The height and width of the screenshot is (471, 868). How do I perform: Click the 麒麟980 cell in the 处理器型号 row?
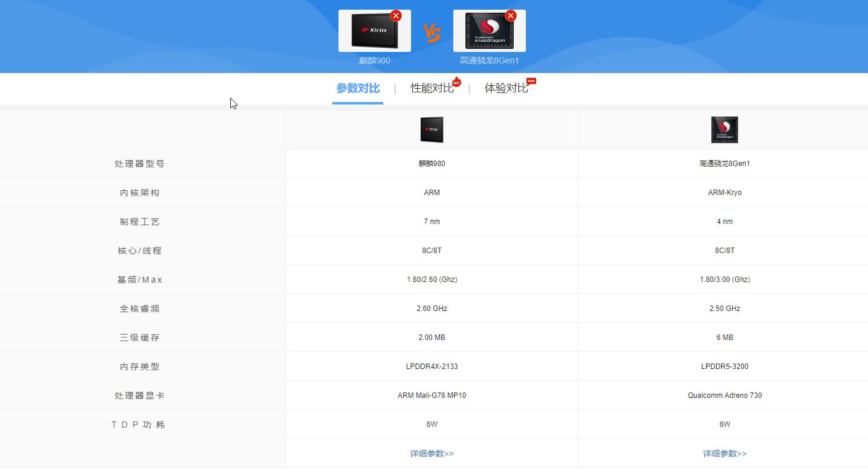[x=432, y=164]
